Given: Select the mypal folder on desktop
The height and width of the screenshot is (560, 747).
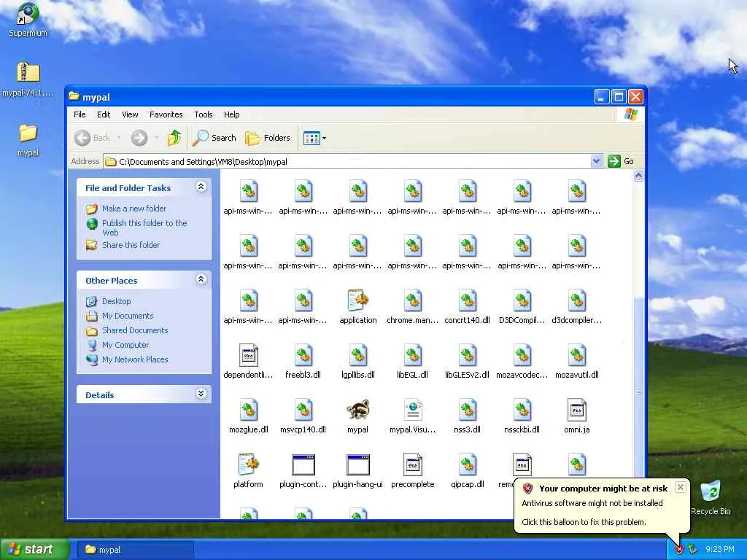Looking at the screenshot, I should pos(28,140).
